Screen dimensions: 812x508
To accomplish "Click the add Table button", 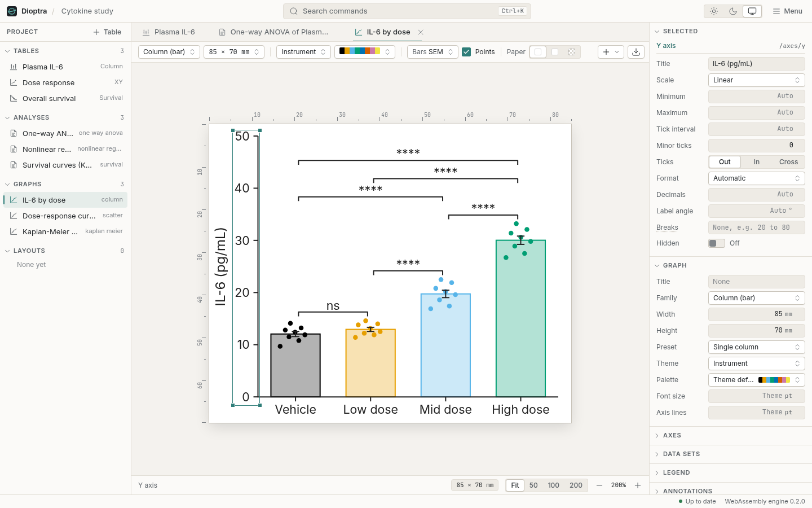I will (107, 32).
